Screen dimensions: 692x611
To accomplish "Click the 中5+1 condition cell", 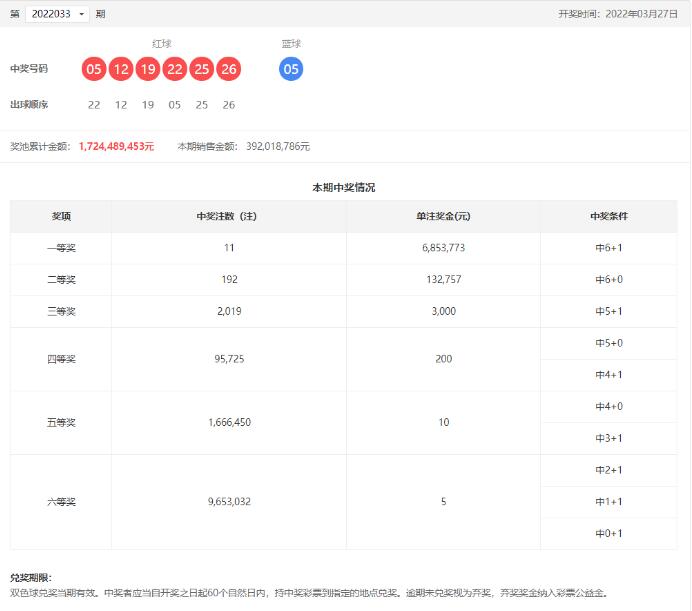I will 609,312.
